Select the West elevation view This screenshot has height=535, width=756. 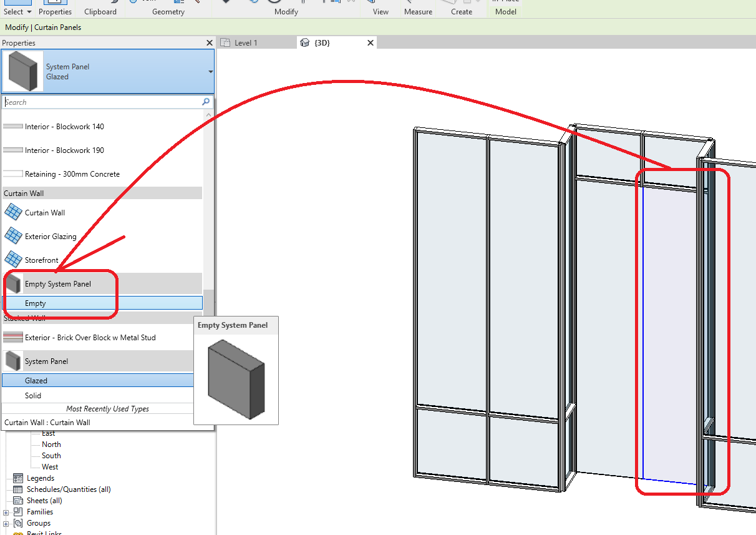(49, 466)
